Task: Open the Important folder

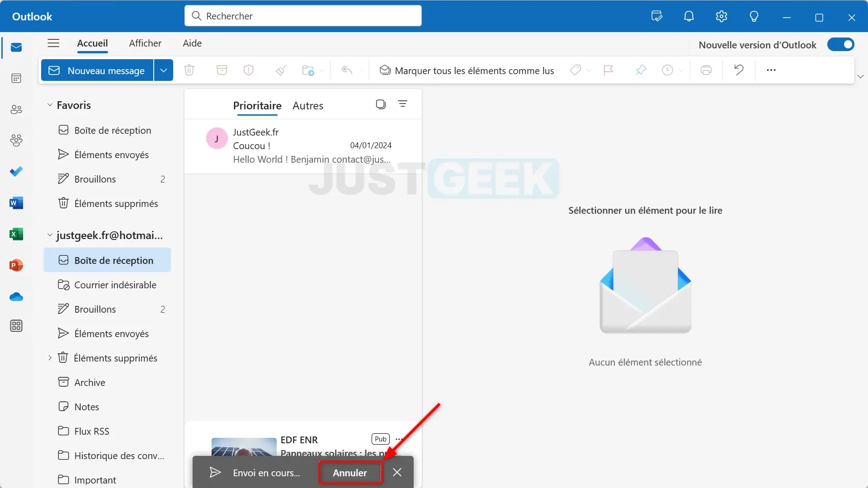Action: 107,479
